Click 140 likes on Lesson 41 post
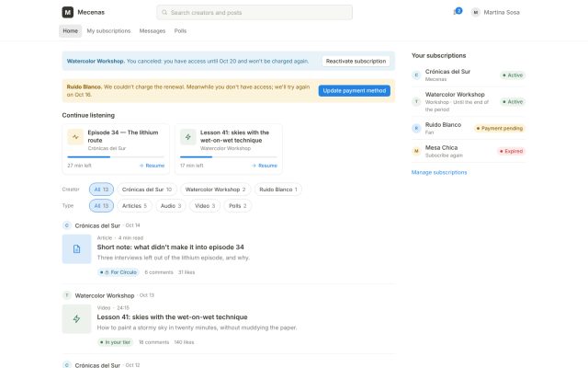Viewport: 588px width, 368px height. 184,342
